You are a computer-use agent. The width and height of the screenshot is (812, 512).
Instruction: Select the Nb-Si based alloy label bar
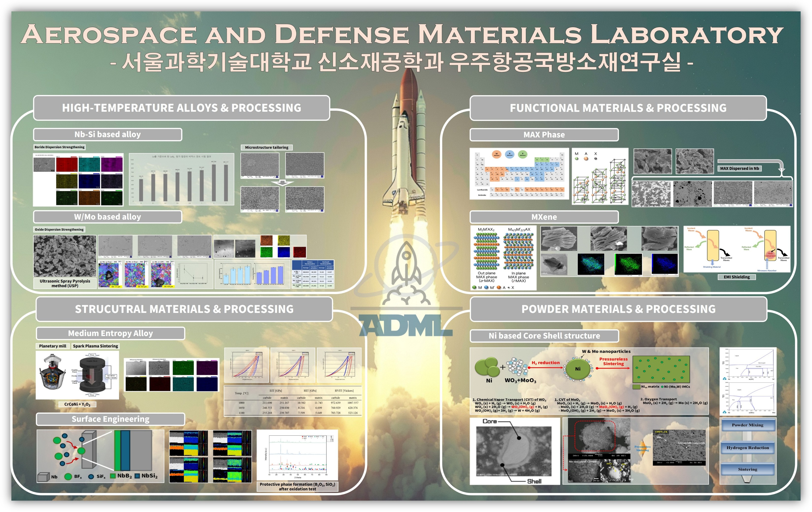pyautogui.click(x=108, y=134)
